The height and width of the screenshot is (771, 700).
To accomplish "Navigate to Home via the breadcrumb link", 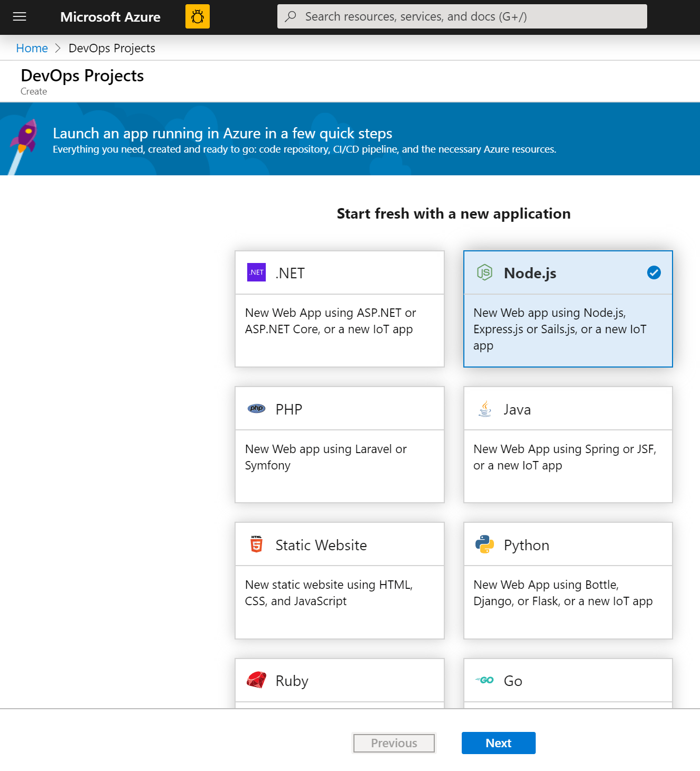I will click(32, 48).
